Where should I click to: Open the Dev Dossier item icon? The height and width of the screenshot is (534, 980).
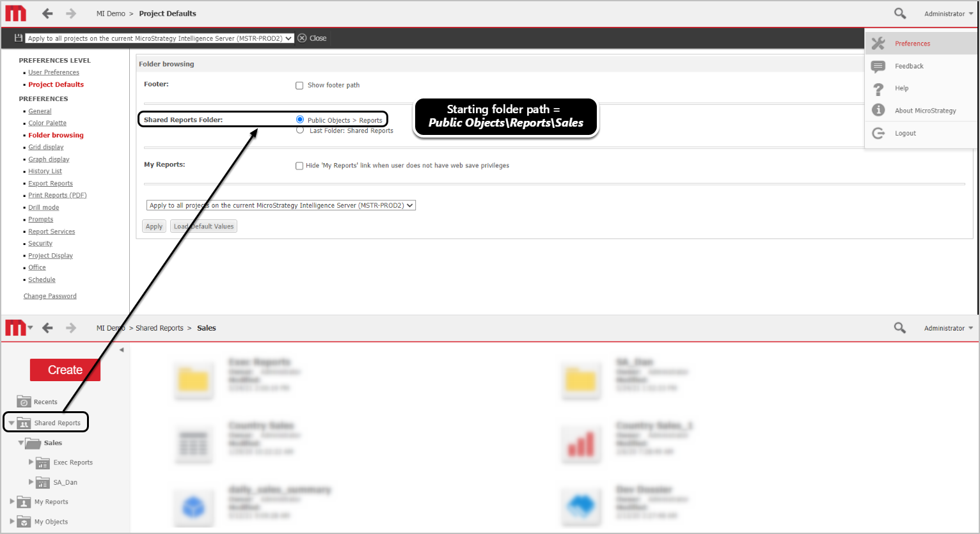pyautogui.click(x=581, y=507)
